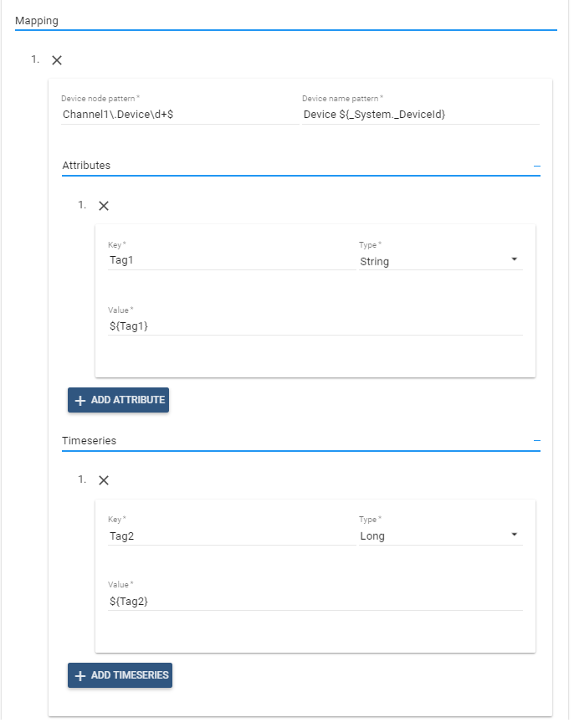
Task: Remove the first mapping entry
Action: (x=56, y=60)
